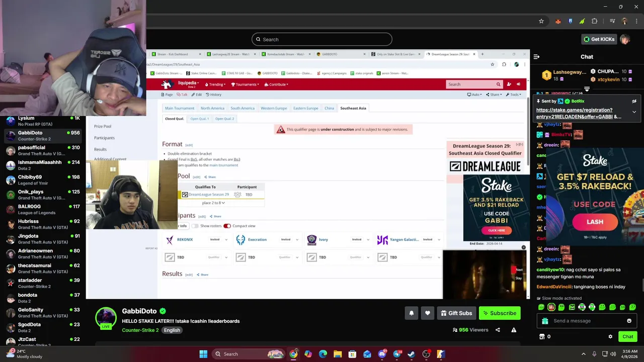Toggle the Show rosters switch
This screenshot has height=362, width=644.
click(195, 226)
